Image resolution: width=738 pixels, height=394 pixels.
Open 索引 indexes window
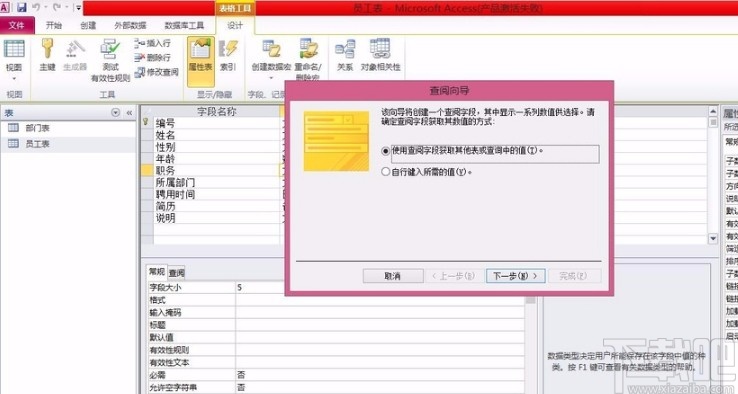click(x=228, y=55)
